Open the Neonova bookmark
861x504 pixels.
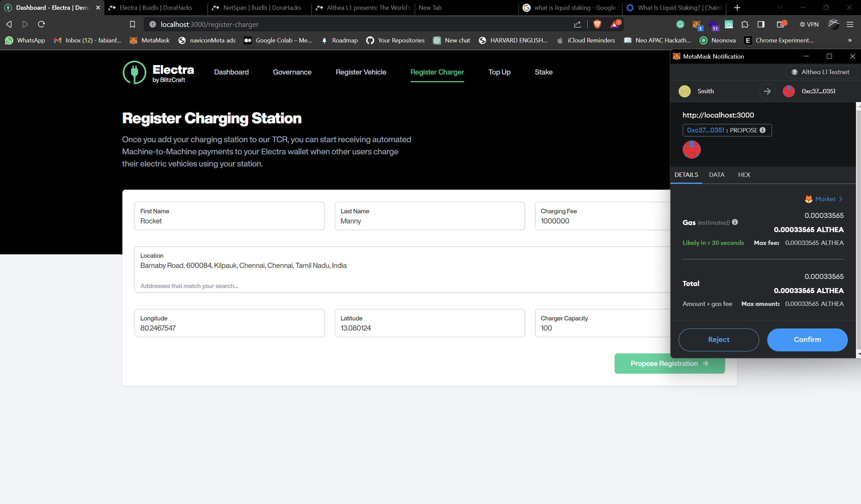pyautogui.click(x=717, y=40)
